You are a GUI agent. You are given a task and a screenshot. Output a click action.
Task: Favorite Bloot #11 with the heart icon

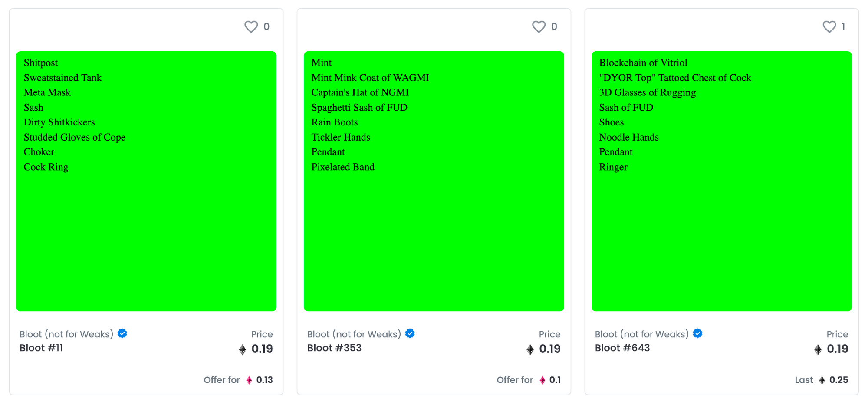[x=251, y=27]
